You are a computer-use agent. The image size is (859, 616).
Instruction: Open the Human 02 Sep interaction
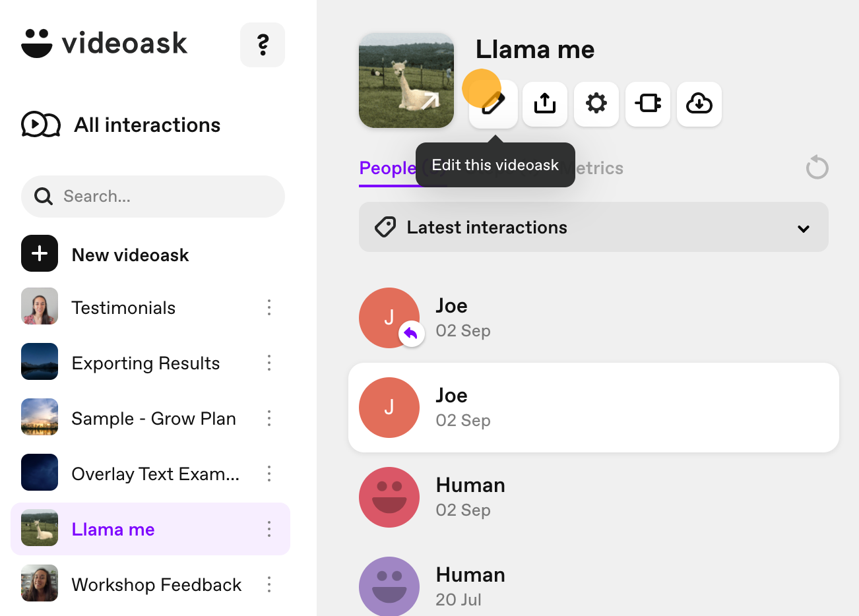point(594,497)
